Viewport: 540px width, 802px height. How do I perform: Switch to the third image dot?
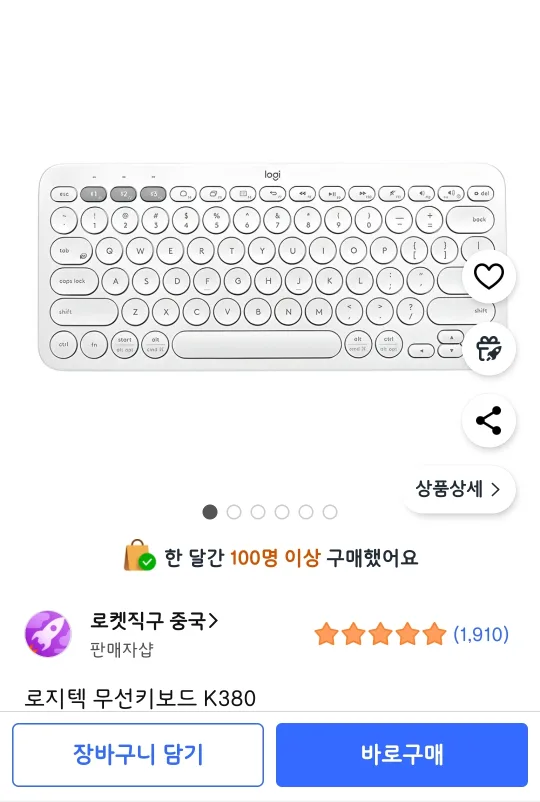coord(258,512)
